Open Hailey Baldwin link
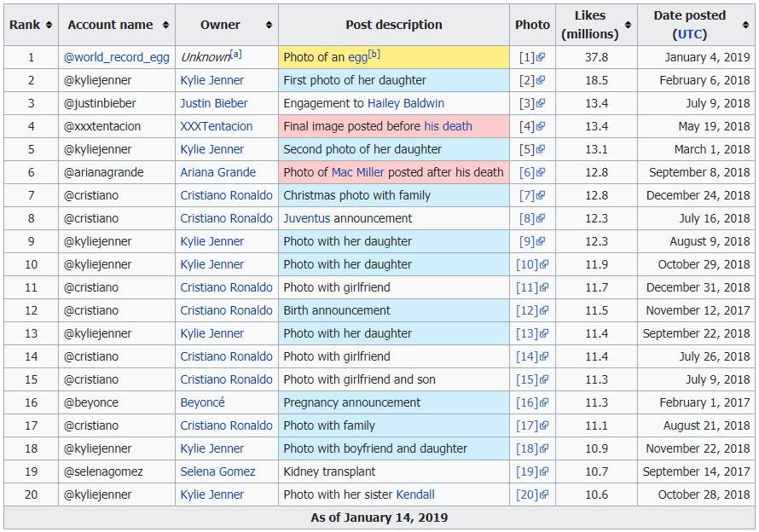 (x=406, y=103)
